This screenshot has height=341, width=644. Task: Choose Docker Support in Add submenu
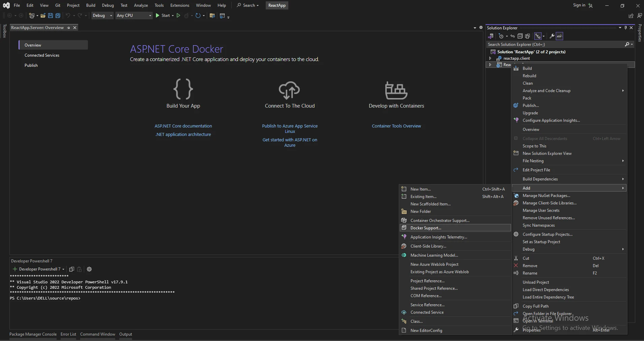click(x=455, y=228)
